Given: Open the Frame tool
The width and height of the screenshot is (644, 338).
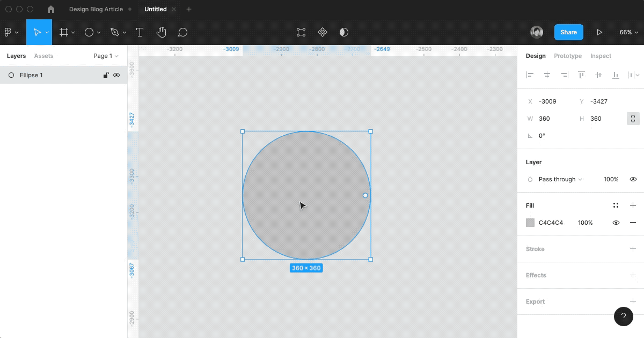Looking at the screenshot, I should [x=63, y=32].
